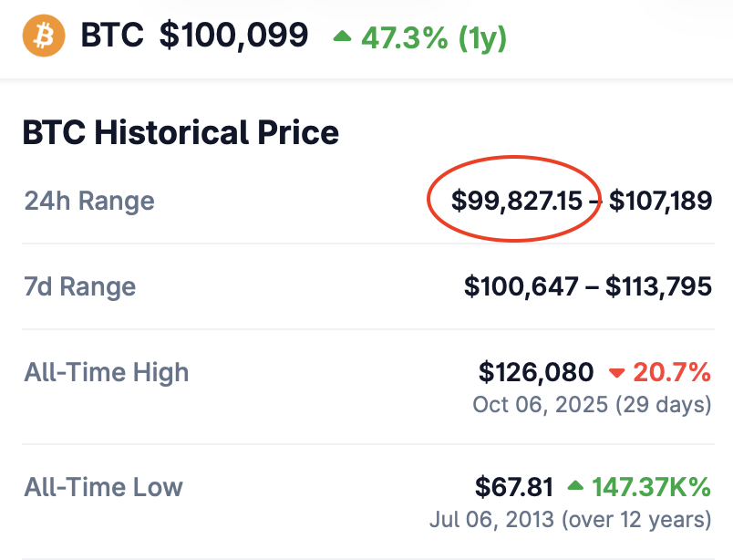The width and height of the screenshot is (733, 560).
Task: Click the $126,080 all-time high price
Action: pyautogui.click(x=536, y=372)
